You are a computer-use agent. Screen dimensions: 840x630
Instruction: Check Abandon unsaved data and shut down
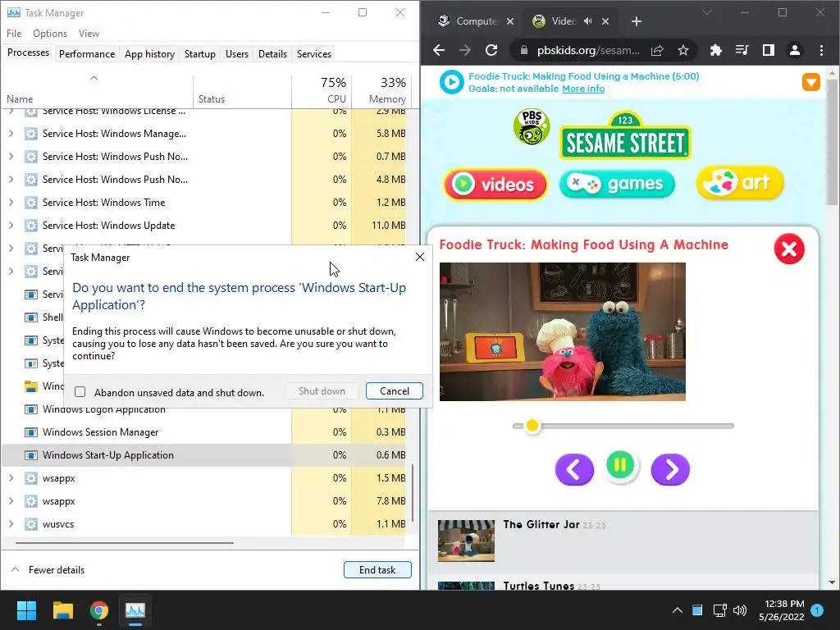(80, 391)
